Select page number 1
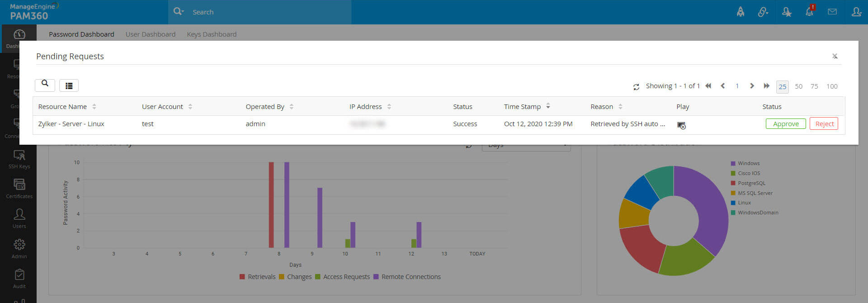This screenshot has height=303, width=868. pyautogui.click(x=737, y=86)
